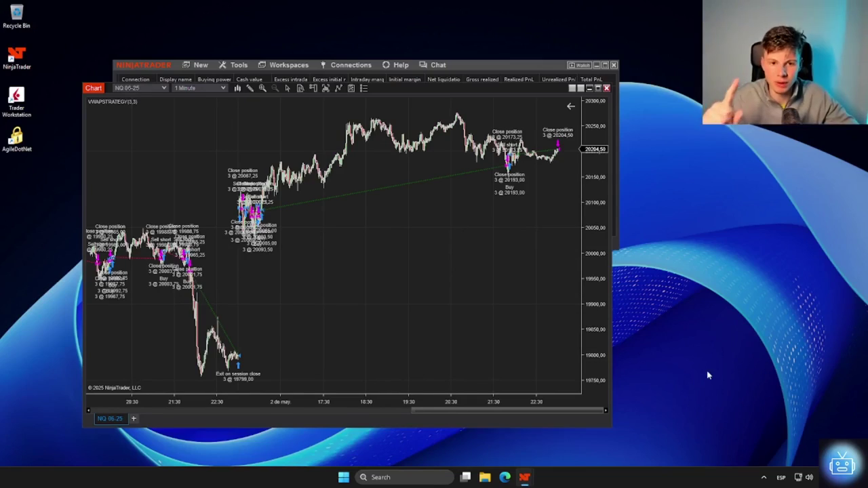Image resolution: width=868 pixels, height=488 pixels.
Task: Activate the zoom in magnifier
Action: click(262, 88)
